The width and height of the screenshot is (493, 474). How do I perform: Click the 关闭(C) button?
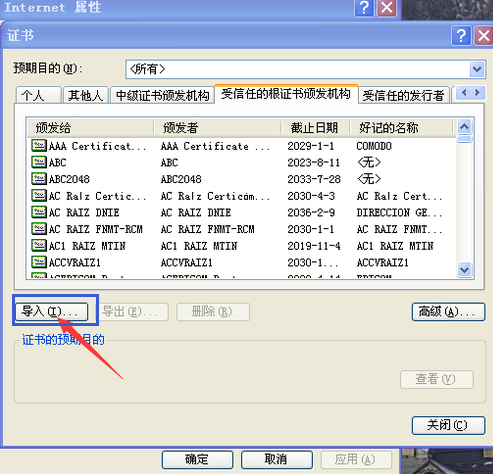coord(448,425)
